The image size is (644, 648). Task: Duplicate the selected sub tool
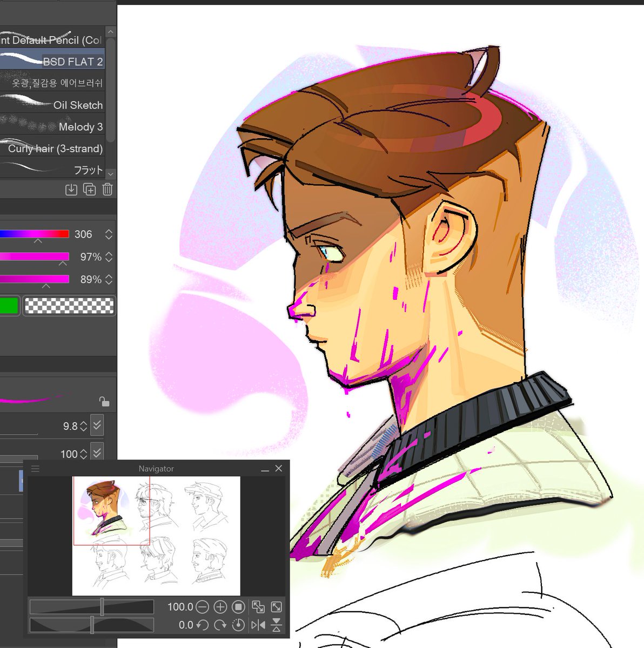tap(90, 190)
